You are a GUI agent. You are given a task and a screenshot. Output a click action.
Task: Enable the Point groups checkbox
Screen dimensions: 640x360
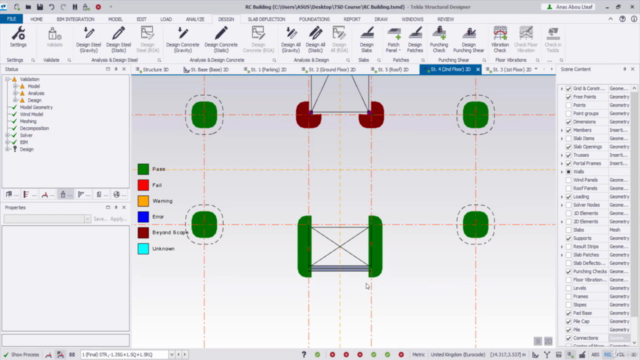point(569,113)
